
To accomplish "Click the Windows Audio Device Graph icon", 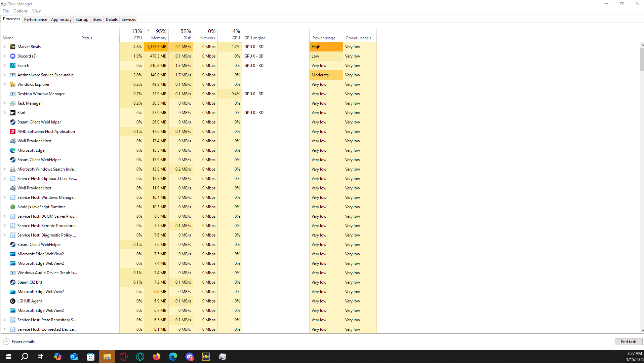I will point(13,273).
